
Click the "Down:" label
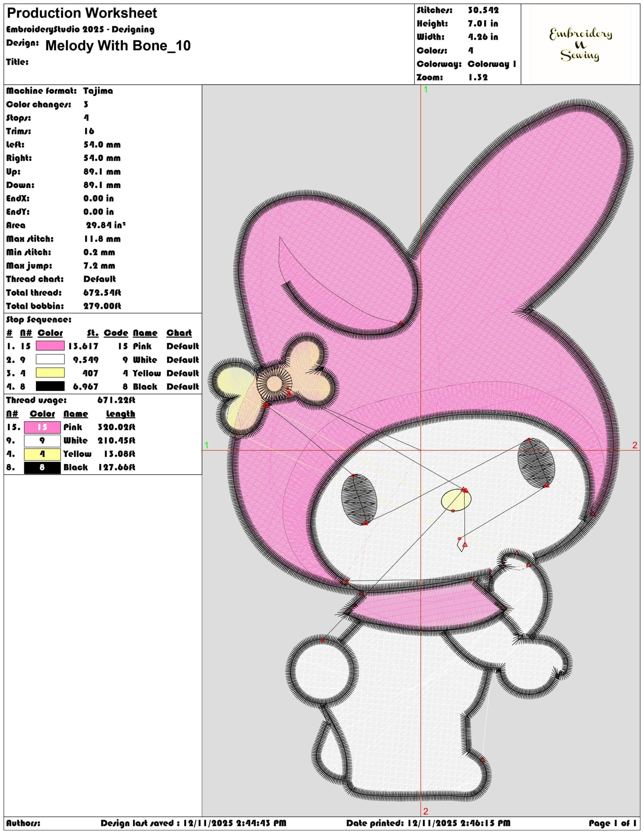point(20,185)
